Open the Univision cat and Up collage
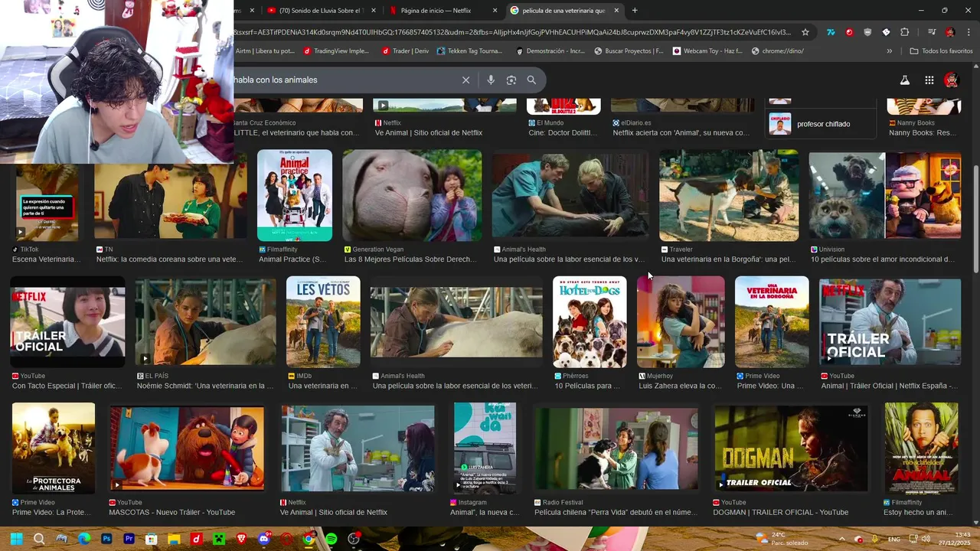The height and width of the screenshot is (551, 980). point(885,195)
